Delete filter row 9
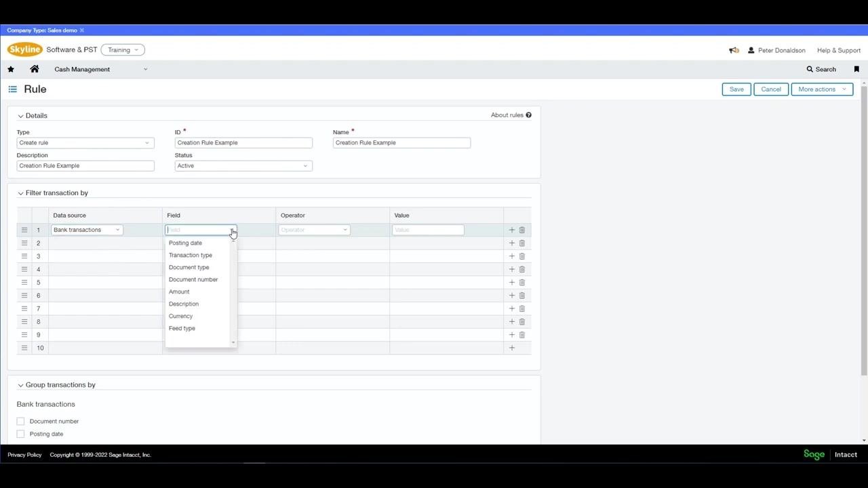 522,335
